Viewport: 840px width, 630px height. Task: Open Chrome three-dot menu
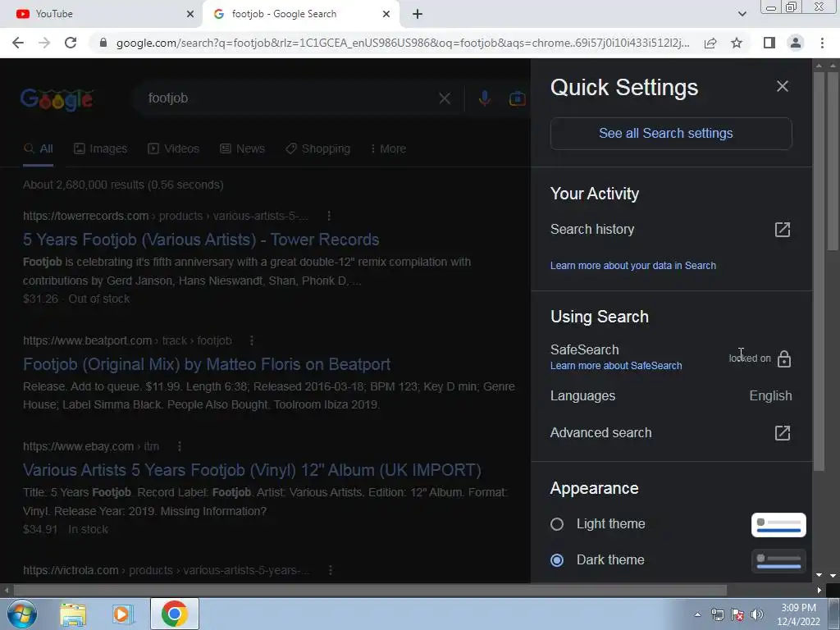coord(822,43)
